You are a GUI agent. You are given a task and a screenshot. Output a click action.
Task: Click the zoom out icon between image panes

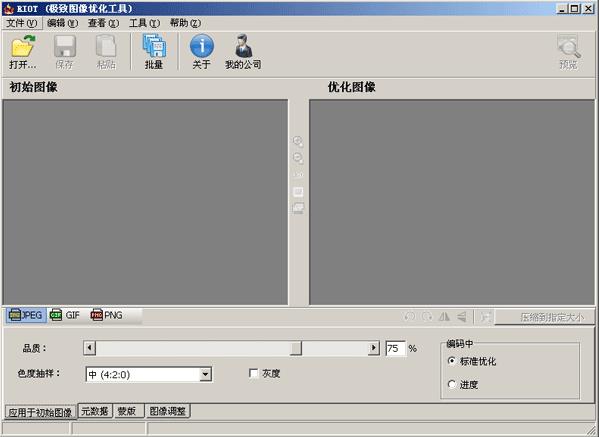click(298, 158)
